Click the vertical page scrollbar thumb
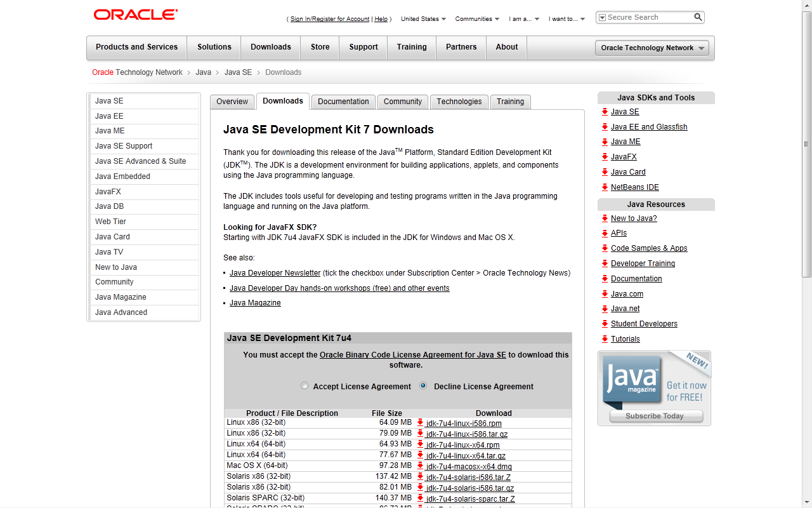 pyautogui.click(x=807, y=144)
